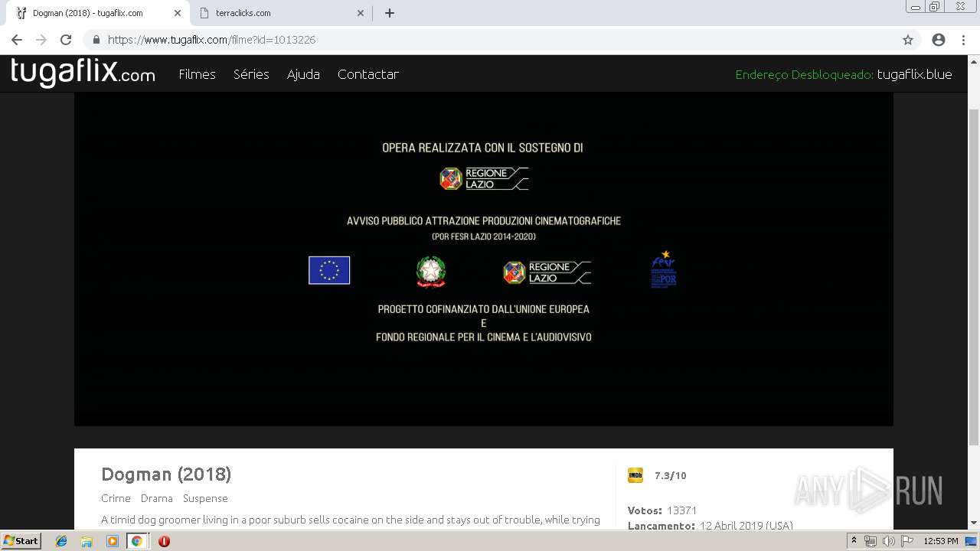This screenshot has height=551, width=980.
Task: Open a new browser tab
Action: tap(389, 13)
